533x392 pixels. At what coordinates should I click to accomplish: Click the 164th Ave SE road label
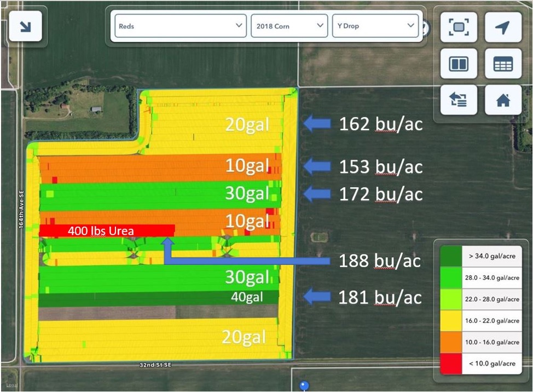coord(21,209)
